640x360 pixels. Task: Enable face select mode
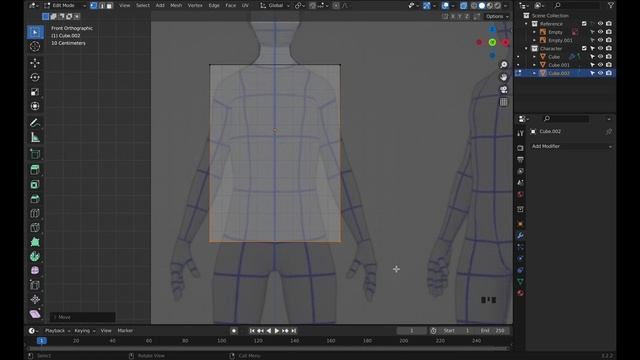pos(109,5)
